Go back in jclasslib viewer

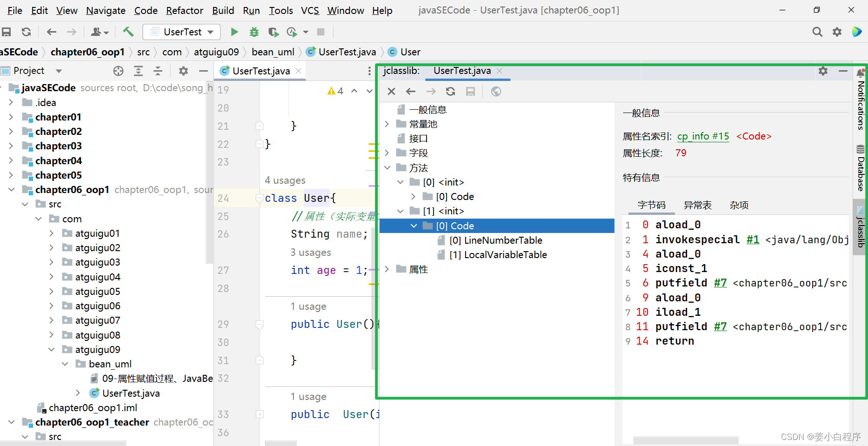[411, 92]
